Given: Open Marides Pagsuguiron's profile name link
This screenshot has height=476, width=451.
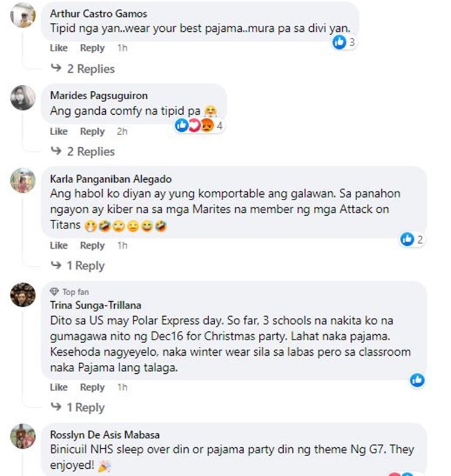Looking at the screenshot, I should 99,96.
